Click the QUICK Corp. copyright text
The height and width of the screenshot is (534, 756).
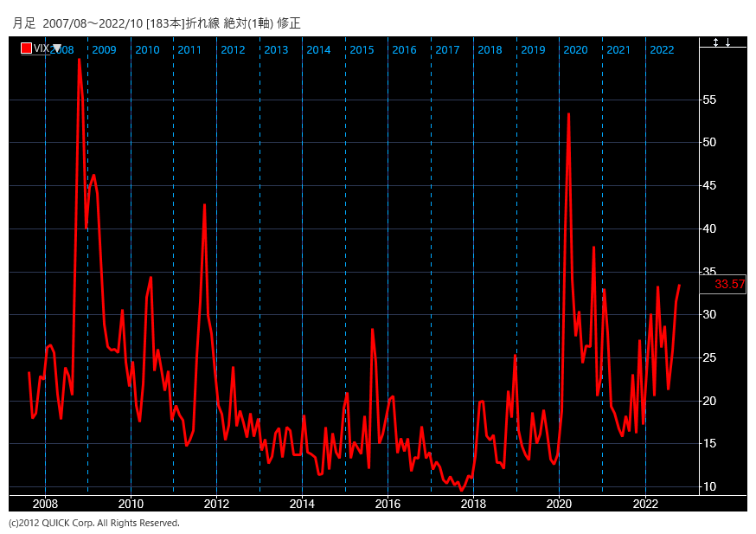pyautogui.click(x=94, y=523)
